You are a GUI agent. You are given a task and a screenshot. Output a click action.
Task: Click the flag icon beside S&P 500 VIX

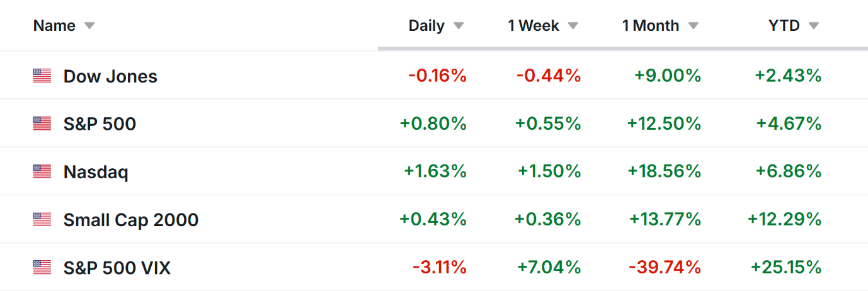click(42, 268)
